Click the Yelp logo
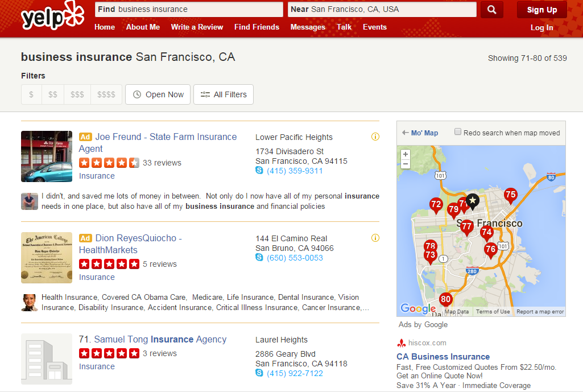Viewport: 583px width, 392px height. 52,15
